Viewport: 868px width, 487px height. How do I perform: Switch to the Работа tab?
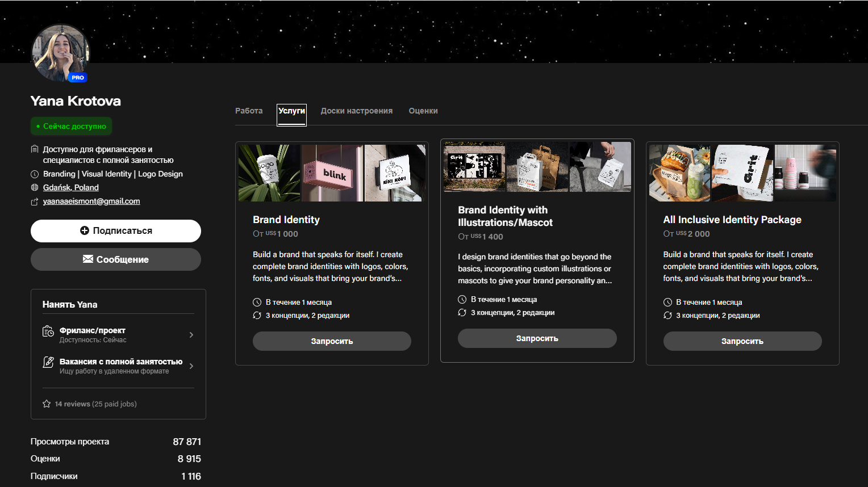pyautogui.click(x=249, y=111)
